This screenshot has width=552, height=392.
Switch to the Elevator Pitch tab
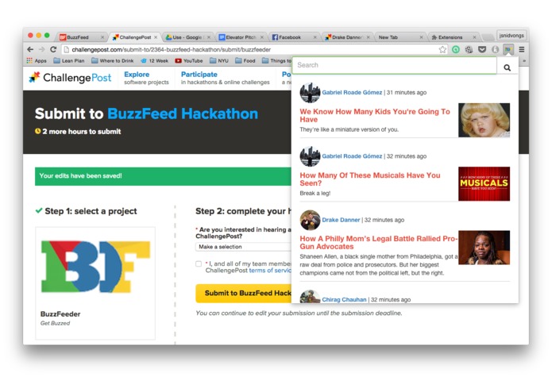tap(241, 37)
